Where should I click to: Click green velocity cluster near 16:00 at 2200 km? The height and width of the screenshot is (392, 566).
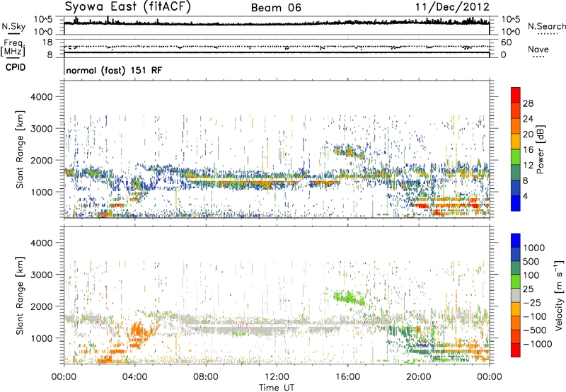click(x=349, y=297)
